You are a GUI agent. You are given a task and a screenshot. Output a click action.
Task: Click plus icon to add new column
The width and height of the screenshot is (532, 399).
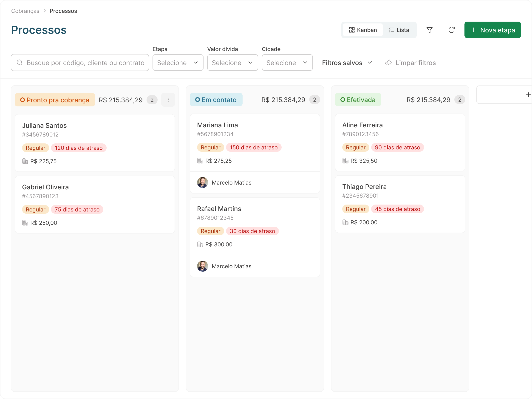[528, 95]
